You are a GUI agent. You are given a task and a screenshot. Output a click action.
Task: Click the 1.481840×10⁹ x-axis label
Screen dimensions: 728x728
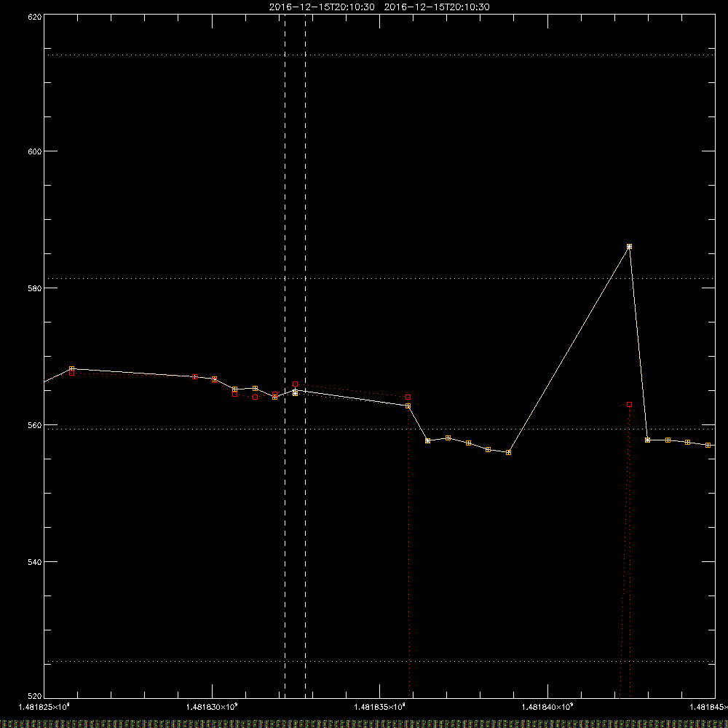548,707
